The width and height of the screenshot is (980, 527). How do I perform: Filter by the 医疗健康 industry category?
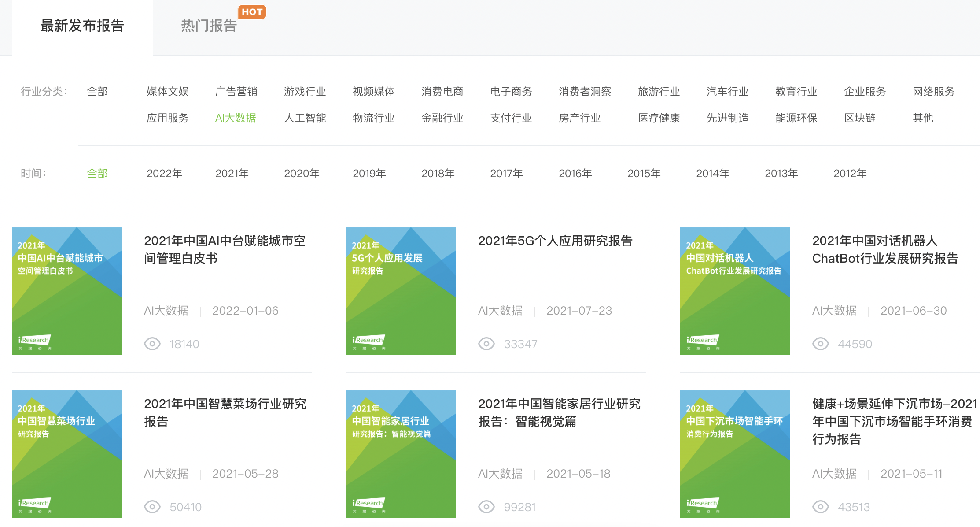(659, 118)
